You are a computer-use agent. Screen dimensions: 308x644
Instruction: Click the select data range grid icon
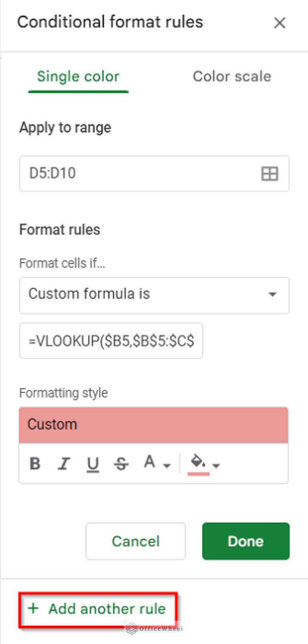pos(269,173)
